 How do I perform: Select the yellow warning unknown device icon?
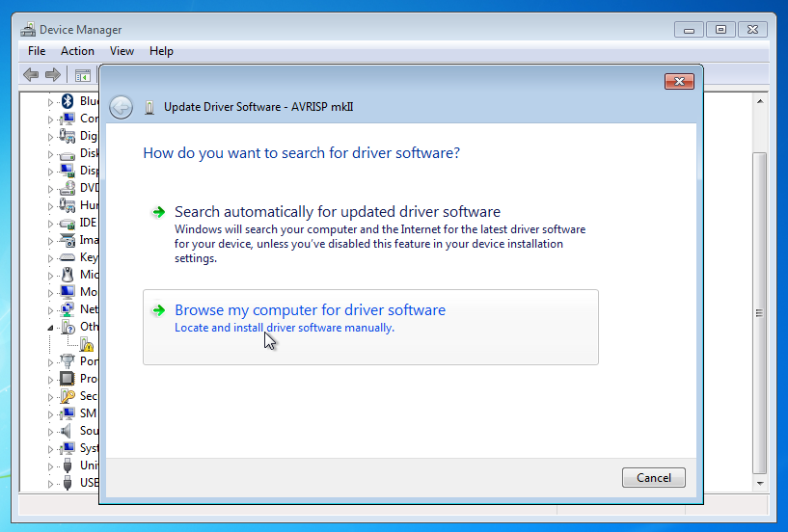tap(87, 344)
